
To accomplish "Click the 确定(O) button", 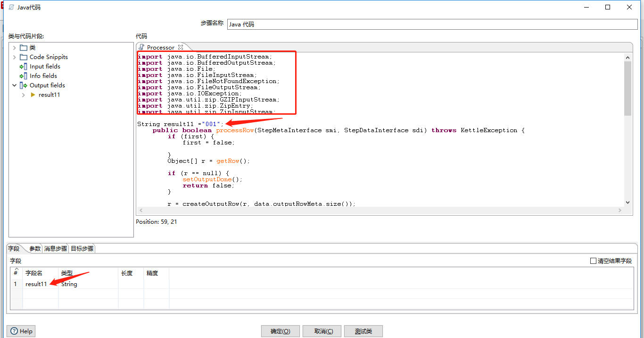I will tap(280, 331).
